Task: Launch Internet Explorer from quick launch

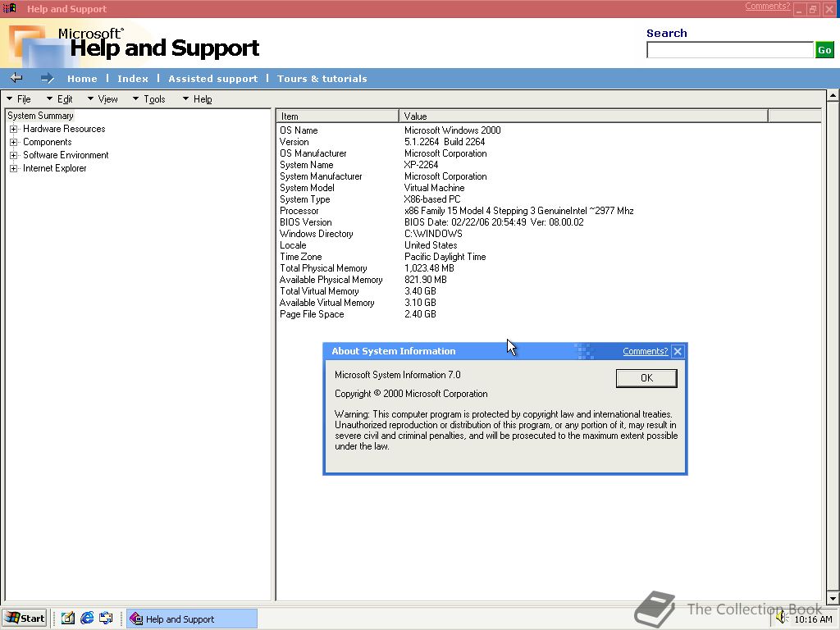Action: pyautogui.click(x=87, y=619)
